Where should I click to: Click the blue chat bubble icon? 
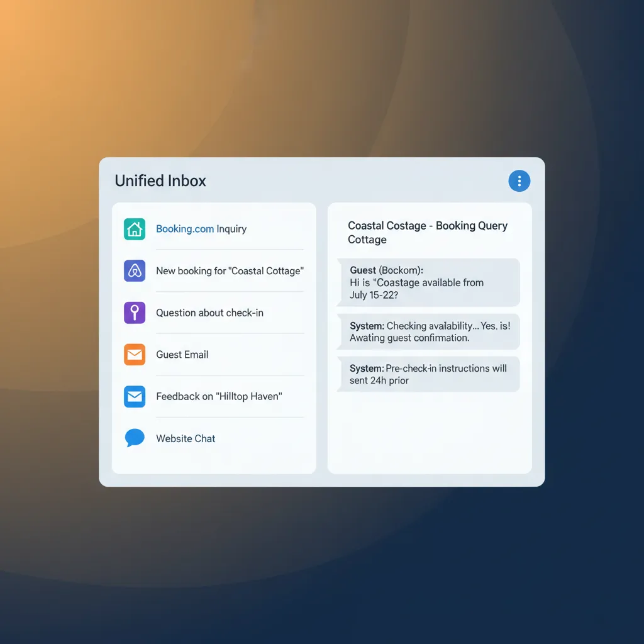(135, 438)
